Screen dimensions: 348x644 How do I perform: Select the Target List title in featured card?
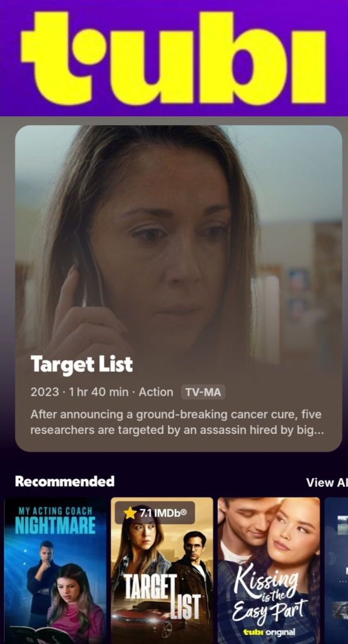coord(81,364)
